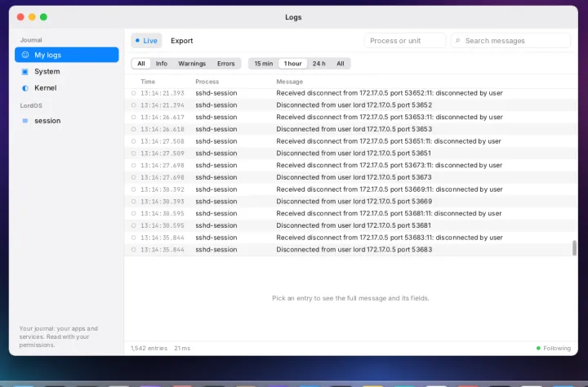Image resolution: width=588 pixels, height=387 pixels.
Task: Select the 13:14:27.509 log entry
Action: (350, 153)
